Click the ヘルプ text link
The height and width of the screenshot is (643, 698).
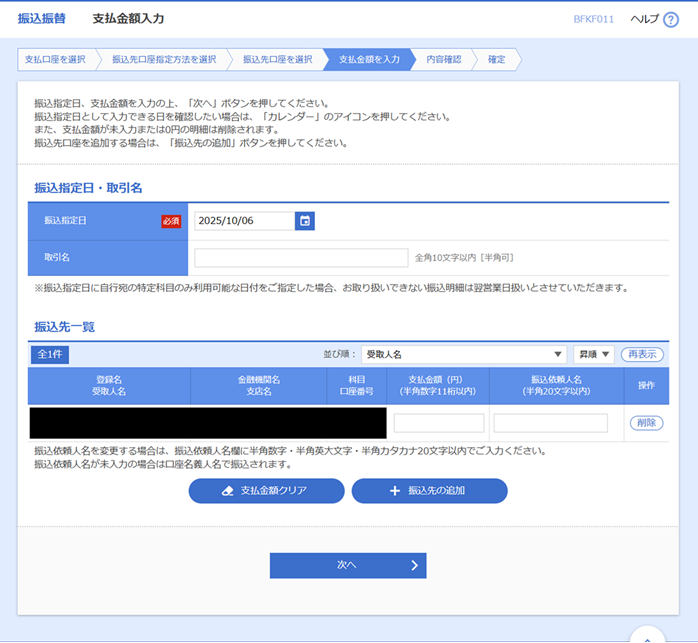pyautogui.click(x=644, y=19)
